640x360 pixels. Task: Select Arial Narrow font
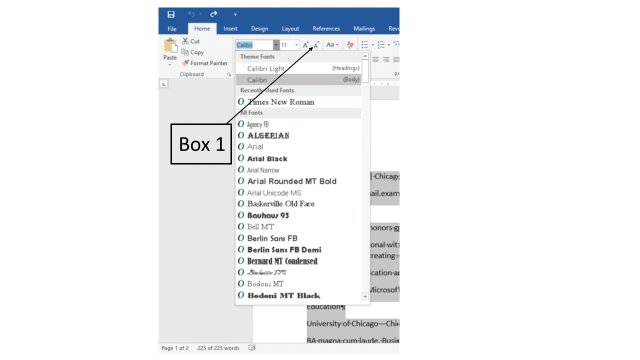(x=298, y=170)
